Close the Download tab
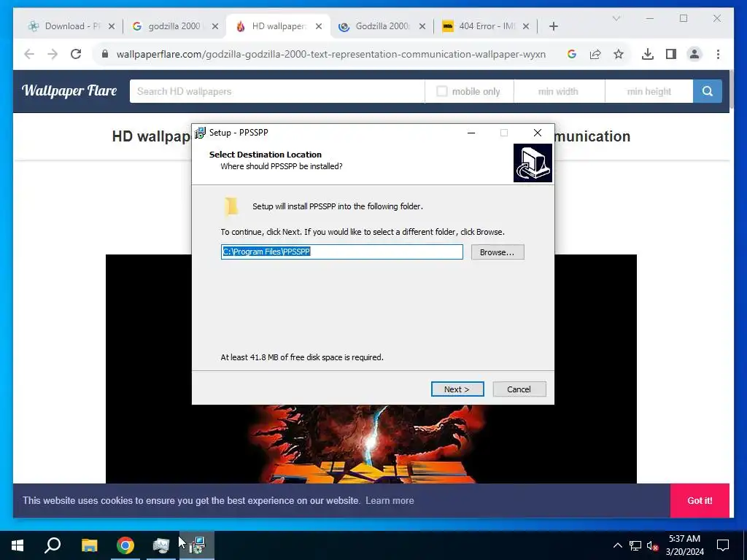Viewport: 747px width, 560px height. (112, 26)
